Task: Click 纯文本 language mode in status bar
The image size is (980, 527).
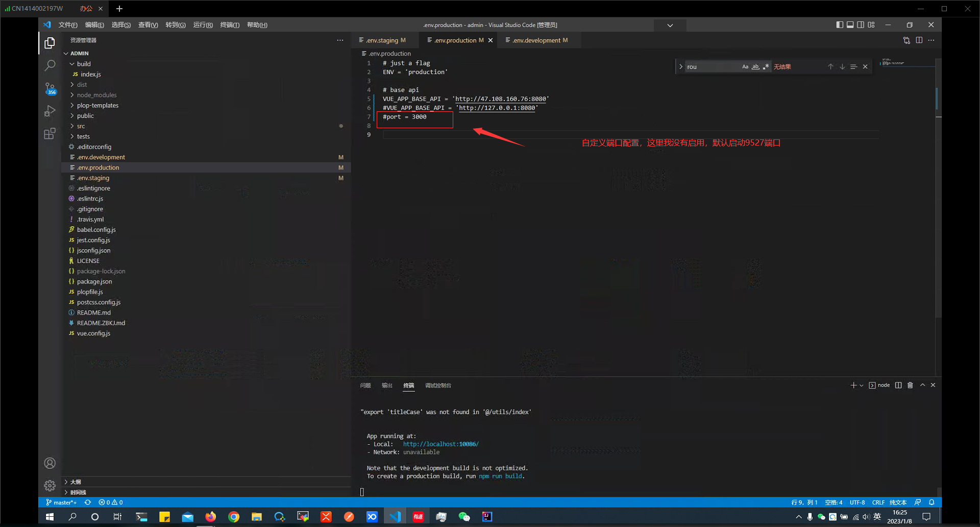Action: 898,502
